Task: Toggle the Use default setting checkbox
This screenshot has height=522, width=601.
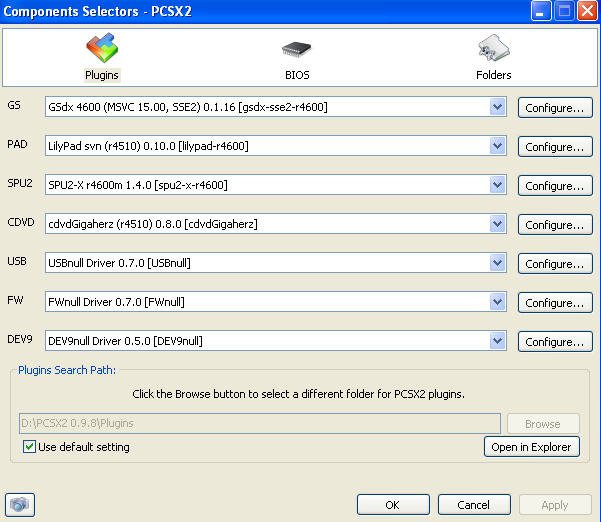Action: coord(30,447)
